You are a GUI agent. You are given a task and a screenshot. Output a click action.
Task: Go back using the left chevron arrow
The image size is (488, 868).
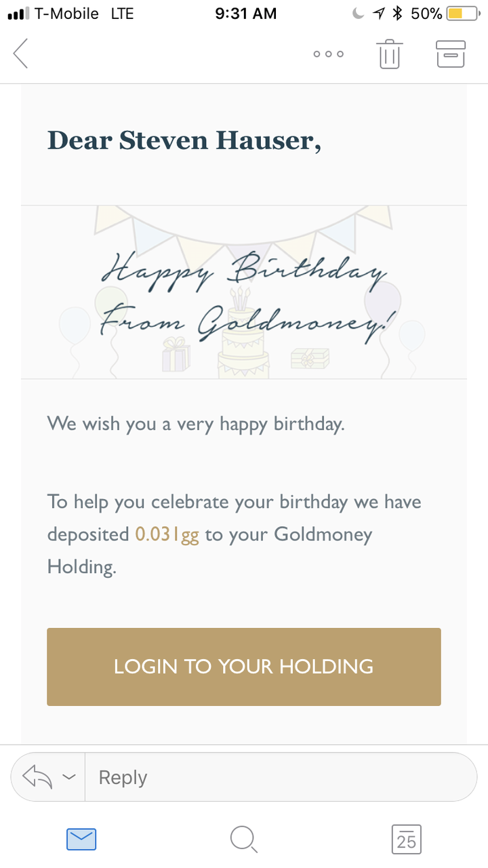click(21, 54)
